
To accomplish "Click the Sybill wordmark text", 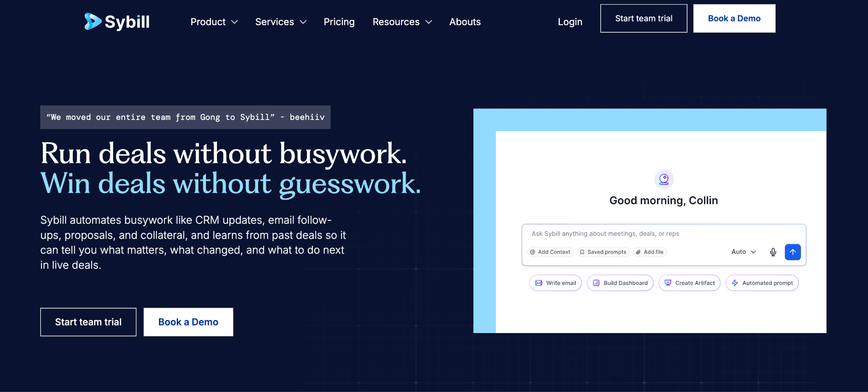I will (127, 22).
